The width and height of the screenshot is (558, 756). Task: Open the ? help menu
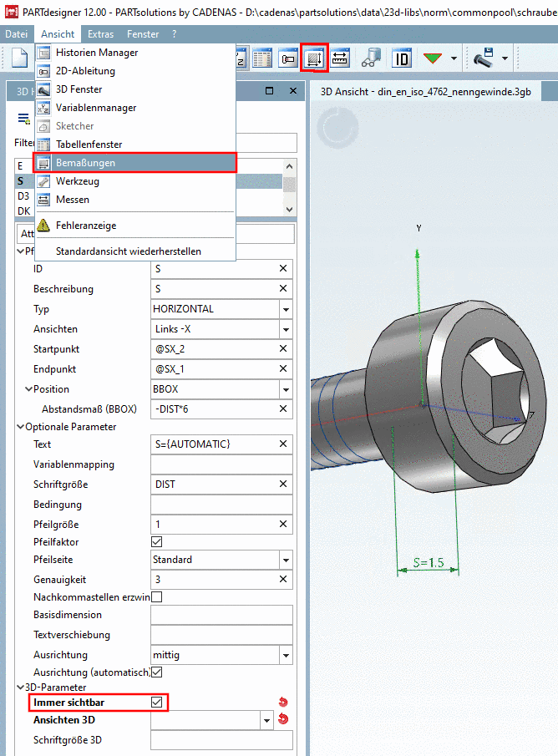[174, 34]
